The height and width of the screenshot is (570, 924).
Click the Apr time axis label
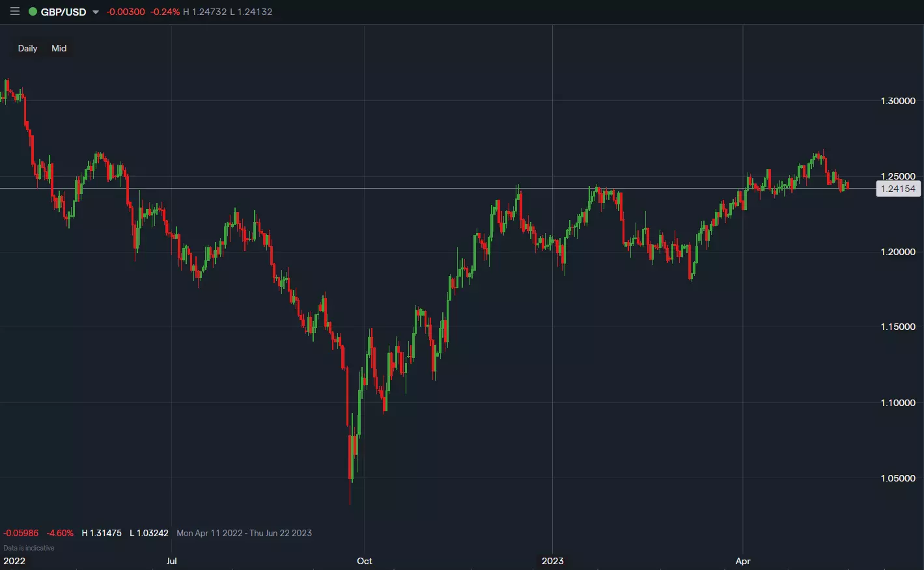pyautogui.click(x=743, y=561)
